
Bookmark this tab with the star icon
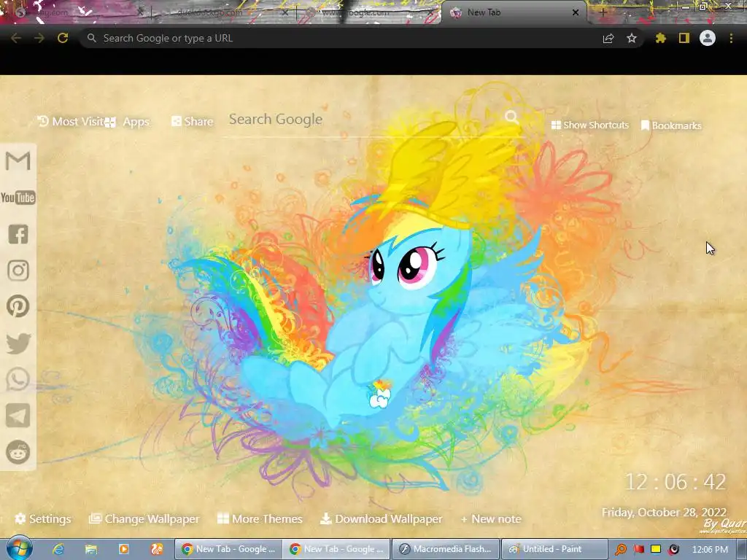pos(632,38)
